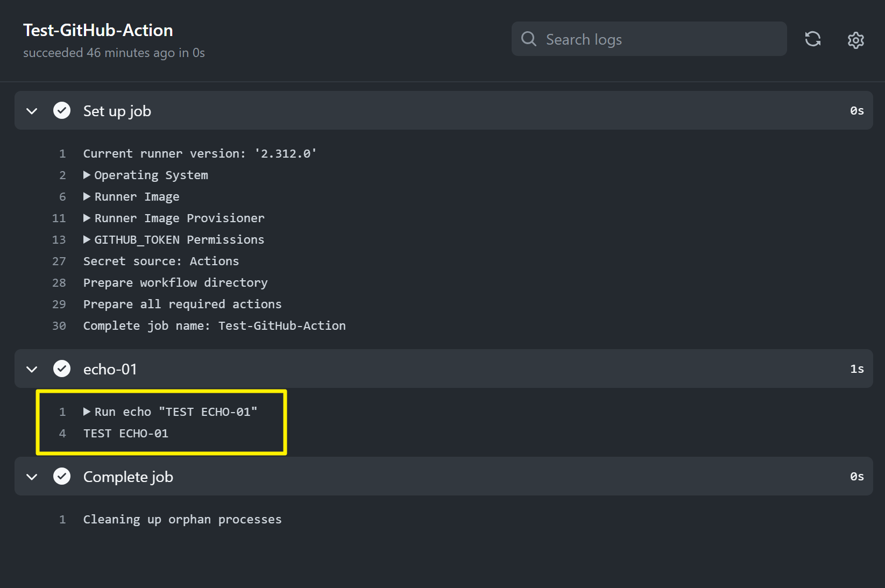The image size is (885, 588).
Task: Click the magnifier icon in search logs
Action: (529, 39)
